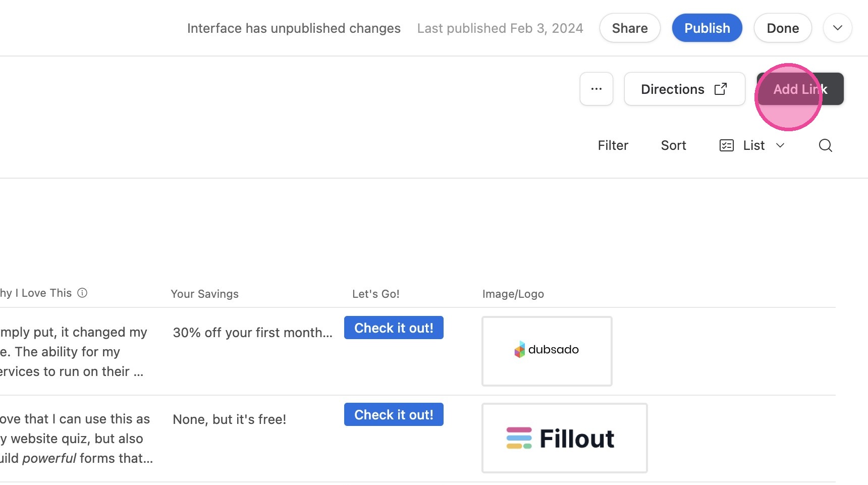Open the search magnifier icon

[826, 145]
